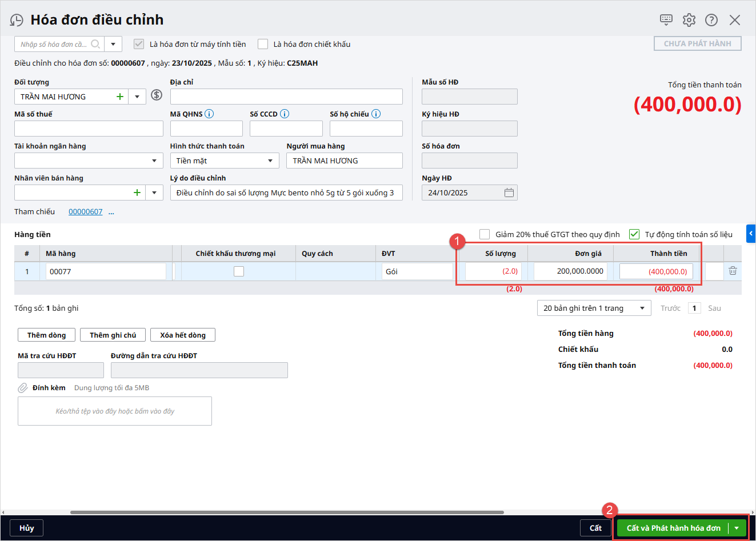This screenshot has width=756, height=541.
Task: Click the info icon beside Mã QHNS
Action: point(209,114)
